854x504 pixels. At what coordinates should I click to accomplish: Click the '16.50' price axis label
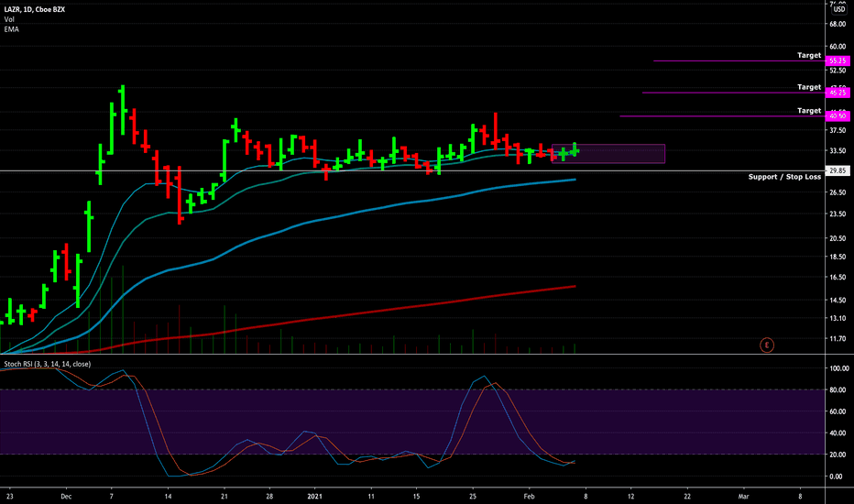click(838, 278)
